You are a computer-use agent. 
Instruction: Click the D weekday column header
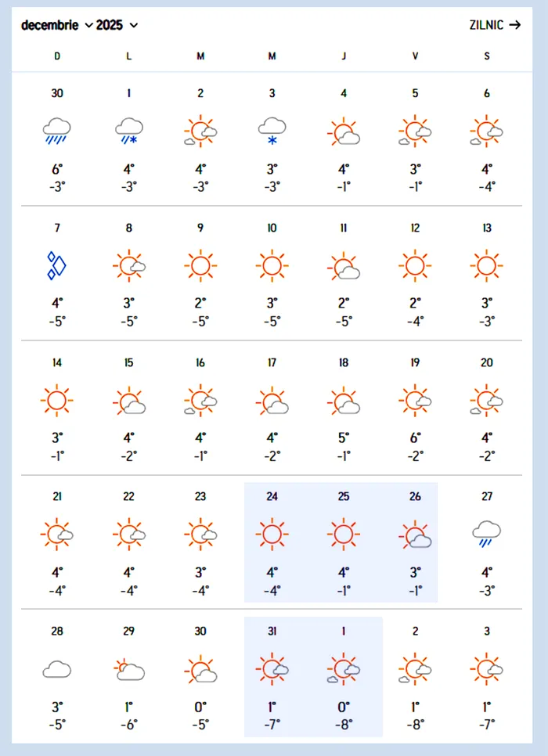click(x=57, y=56)
